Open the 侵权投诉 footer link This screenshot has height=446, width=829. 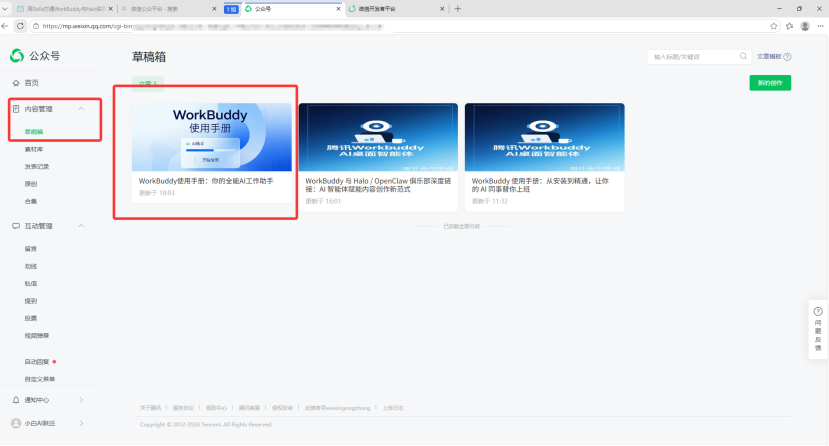(x=282, y=408)
